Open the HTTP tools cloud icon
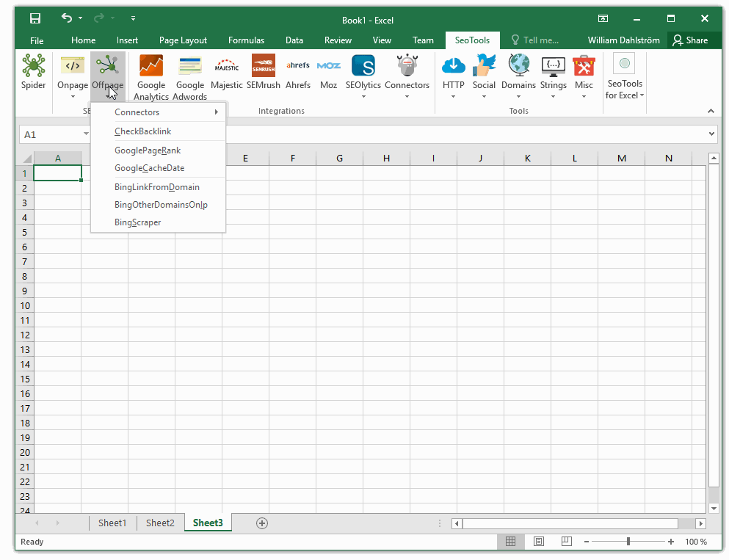The width and height of the screenshot is (729, 560). point(453,65)
